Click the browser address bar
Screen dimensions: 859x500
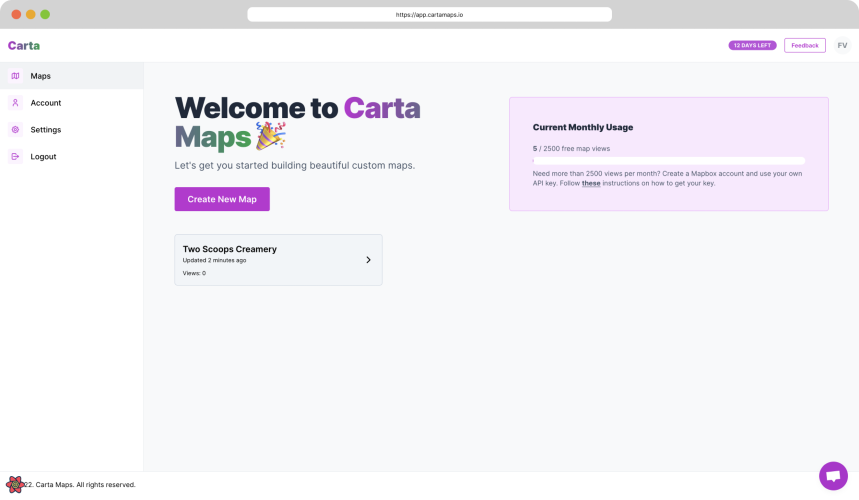pos(430,15)
